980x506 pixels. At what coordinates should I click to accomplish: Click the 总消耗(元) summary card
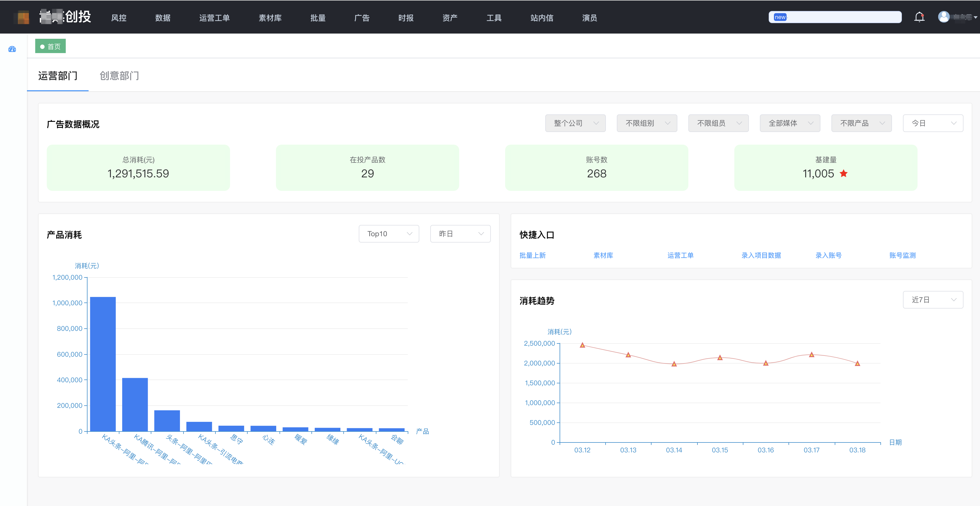tap(138, 168)
